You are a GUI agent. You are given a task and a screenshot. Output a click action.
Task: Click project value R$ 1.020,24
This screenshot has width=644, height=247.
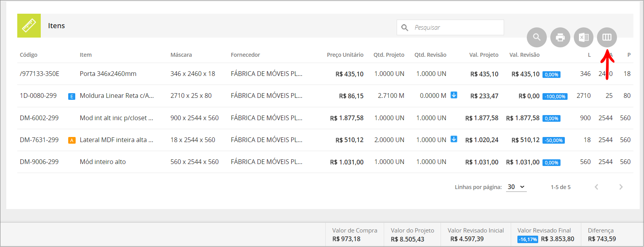click(x=482, y=140)
